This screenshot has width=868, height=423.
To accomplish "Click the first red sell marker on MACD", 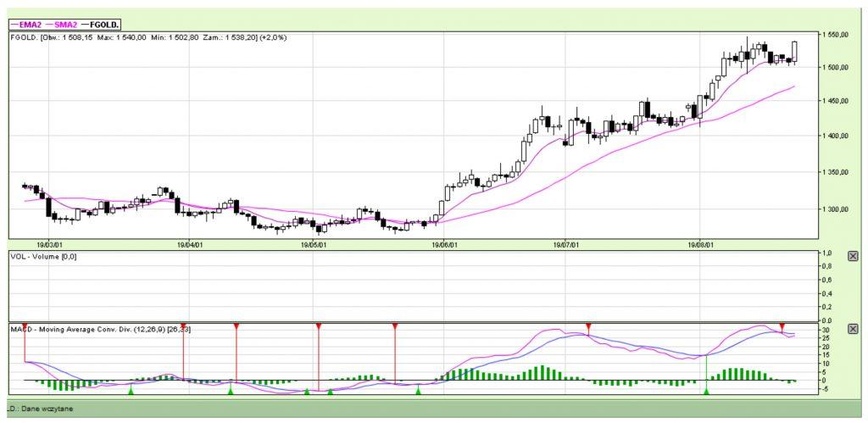I will pos(24,326).
